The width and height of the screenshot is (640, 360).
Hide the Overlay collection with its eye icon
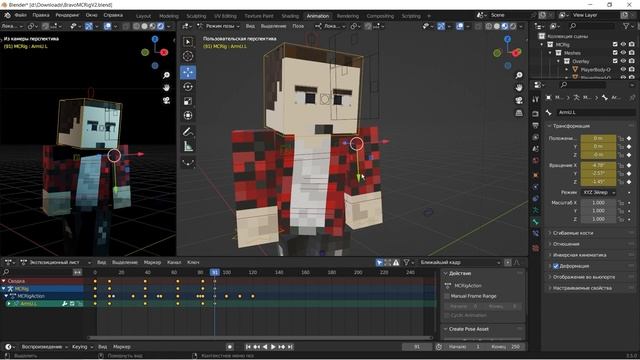623,61
